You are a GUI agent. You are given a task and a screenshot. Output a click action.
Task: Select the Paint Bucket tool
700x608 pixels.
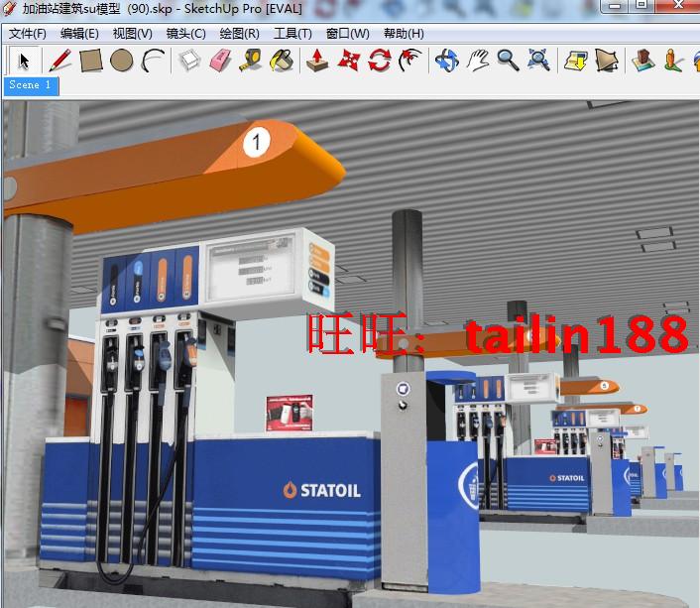click(x=282, y=61)
